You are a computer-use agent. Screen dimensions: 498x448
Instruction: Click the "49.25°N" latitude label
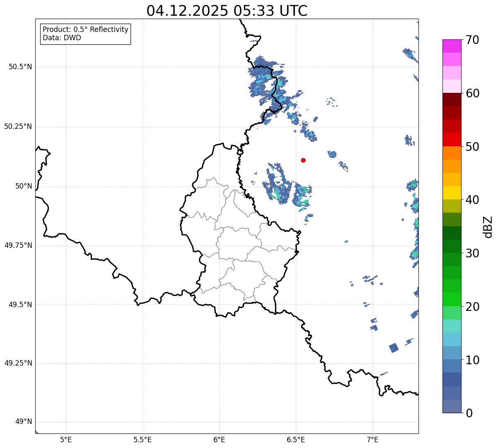(x=18, y=363)
